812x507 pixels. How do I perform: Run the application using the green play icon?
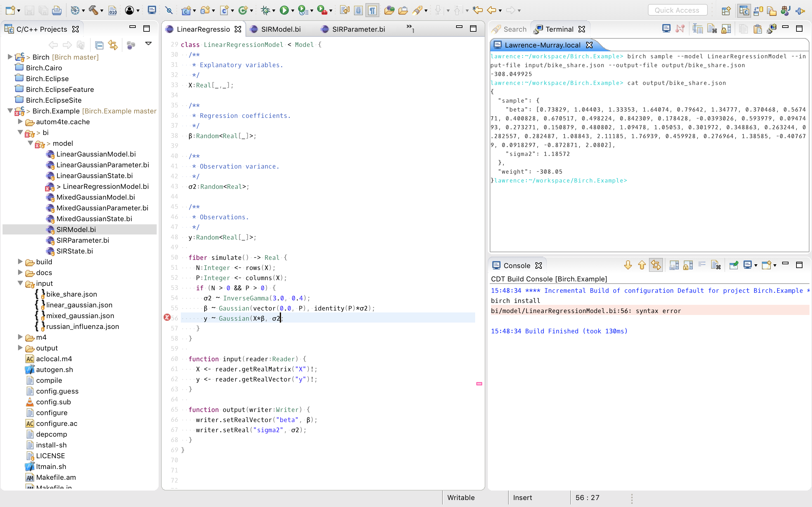click(x=284, y=10)
